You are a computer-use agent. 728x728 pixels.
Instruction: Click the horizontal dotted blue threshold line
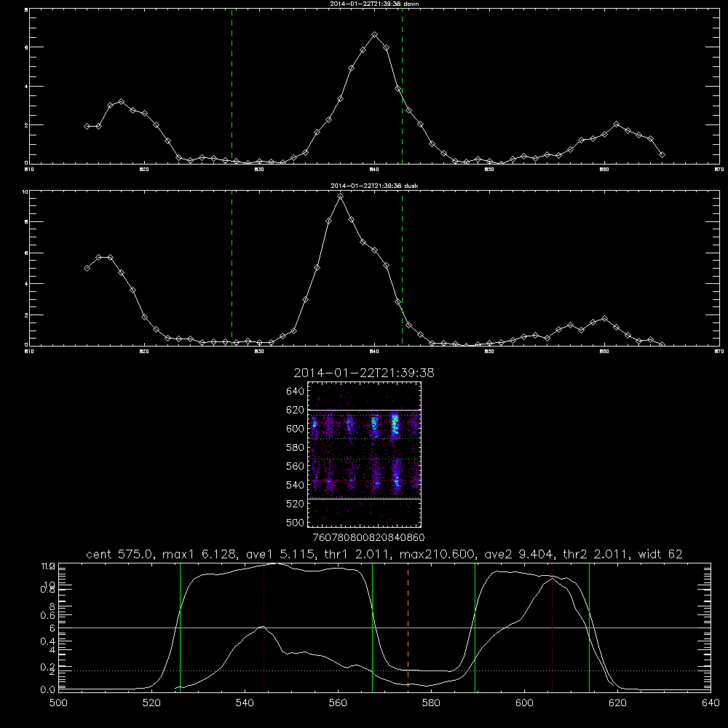[x=384, y=671]
